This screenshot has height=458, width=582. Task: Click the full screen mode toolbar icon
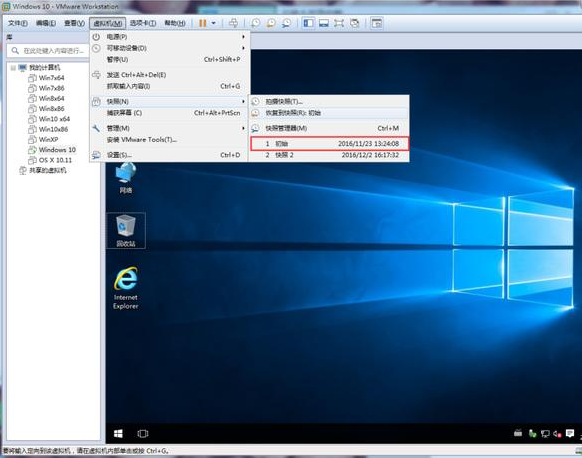point(339,23)
